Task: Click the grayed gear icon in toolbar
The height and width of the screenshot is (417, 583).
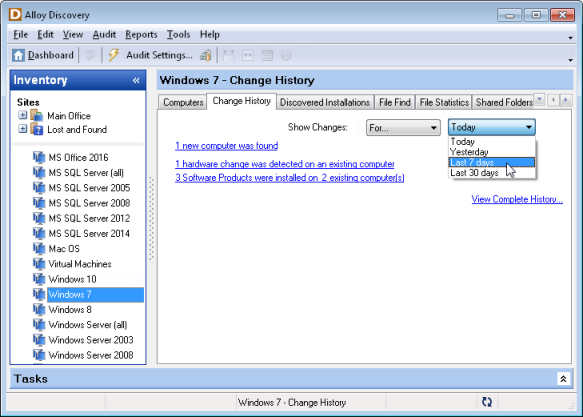Action: 286,55
